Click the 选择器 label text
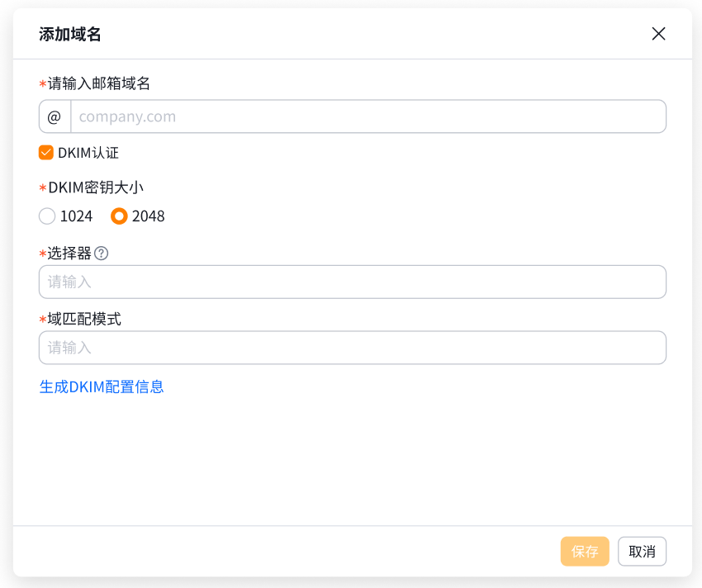 pos(69,253)
